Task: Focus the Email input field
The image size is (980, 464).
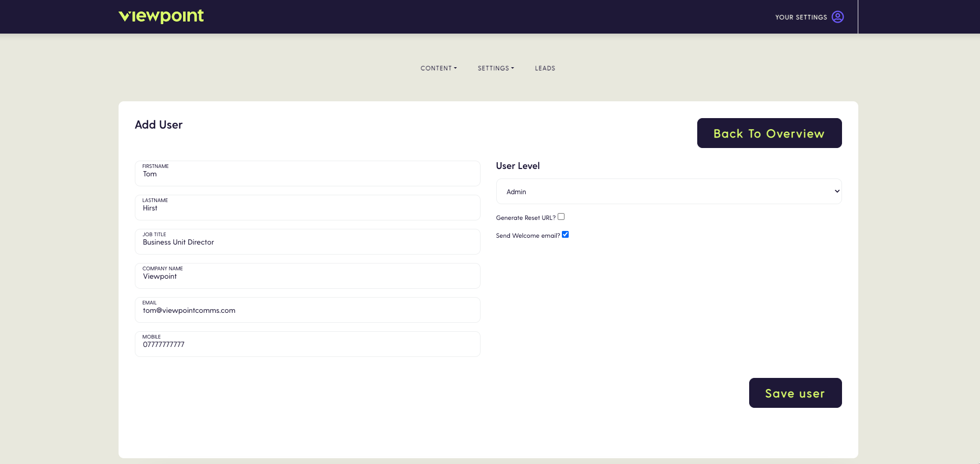Action: pyautogui.click(x=307, y=310)
